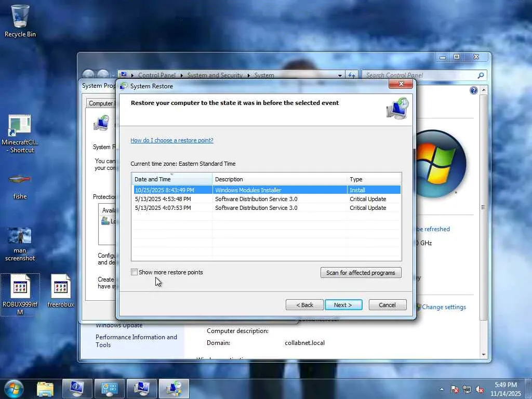Open the Change settings link
The width and height of the screenshot is (532, 399).
tap(444, 307)
